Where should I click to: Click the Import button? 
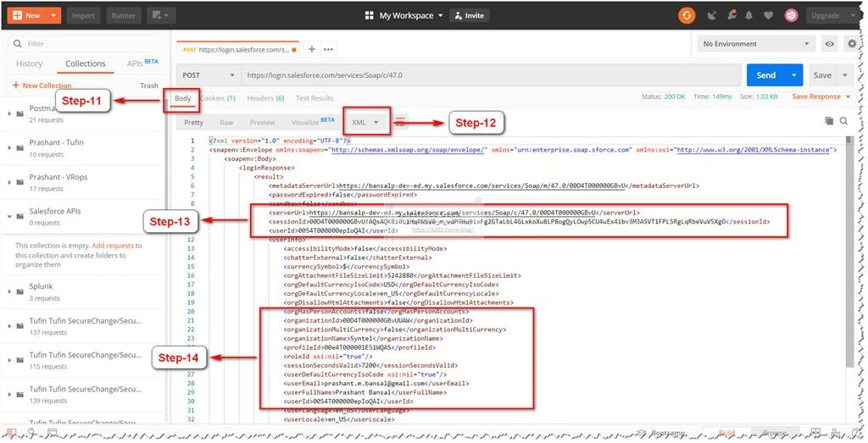(x=83, y=15)
